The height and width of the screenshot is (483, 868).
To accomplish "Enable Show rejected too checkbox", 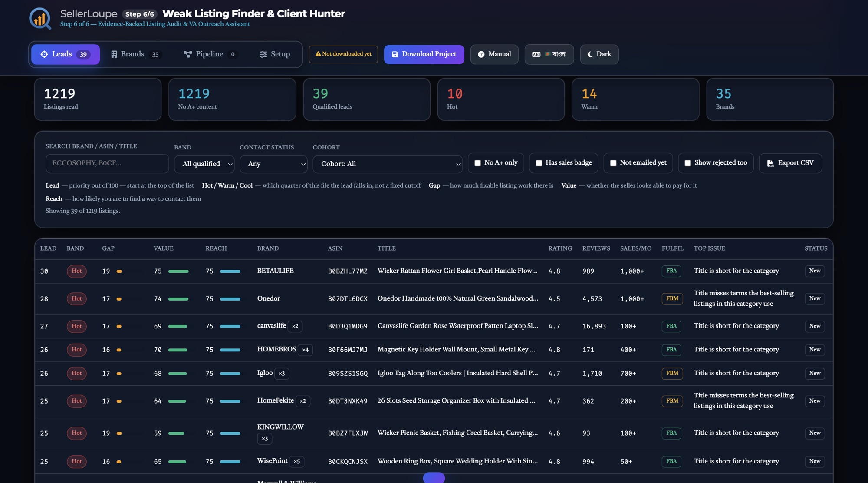I will 687,163.
